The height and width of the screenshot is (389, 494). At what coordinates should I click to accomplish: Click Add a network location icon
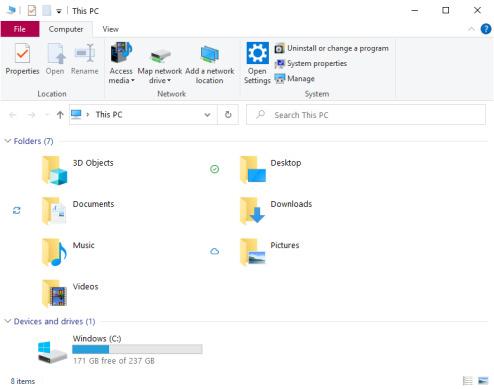click(x=210, y=54)
